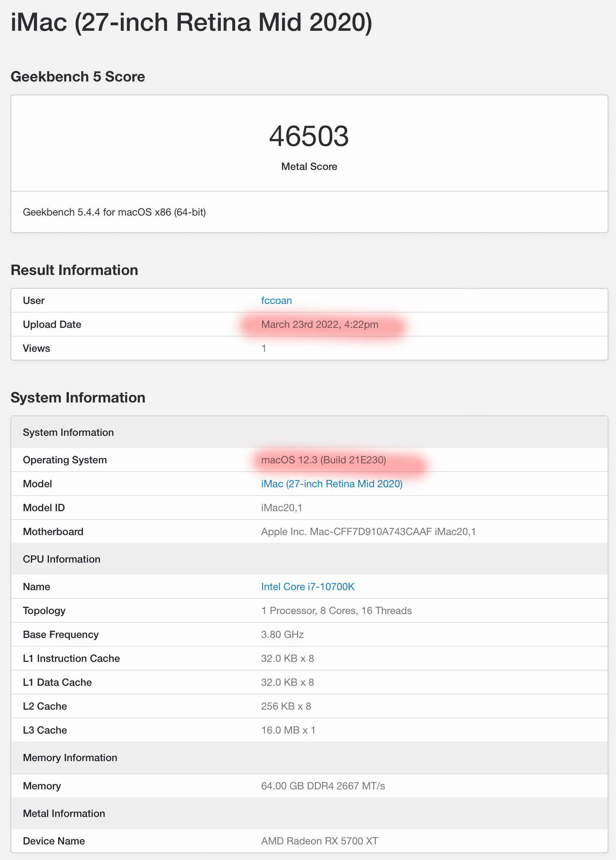Click the Motherboard identifier value
Image resolution: width=616 pixels, height=860 pixels.
point(368,532)
